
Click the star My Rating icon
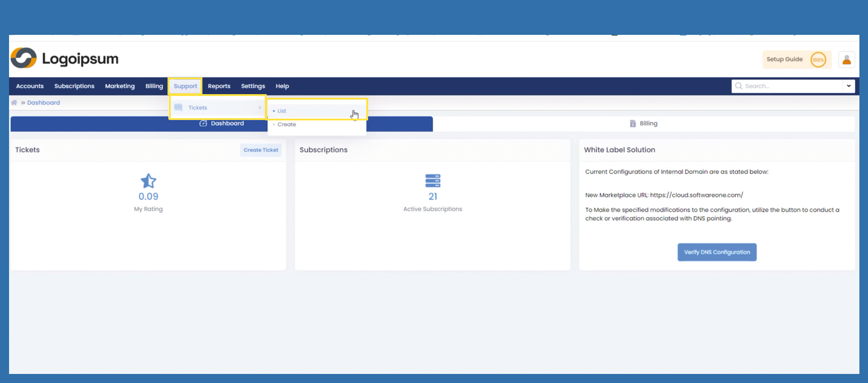coord(148,181)
